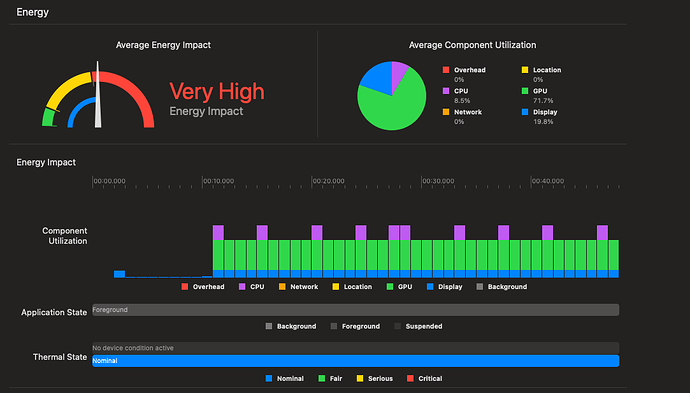This screenshot has height=393, width=690.
Task: Select the 71.7% GPU value
Action: [543, 100]
